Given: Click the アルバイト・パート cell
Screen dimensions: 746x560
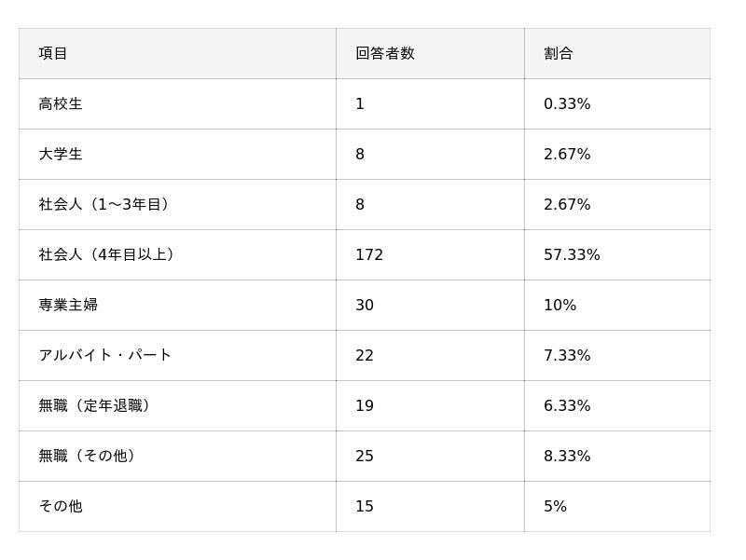Looking at the screenshot, I should 104,356.
